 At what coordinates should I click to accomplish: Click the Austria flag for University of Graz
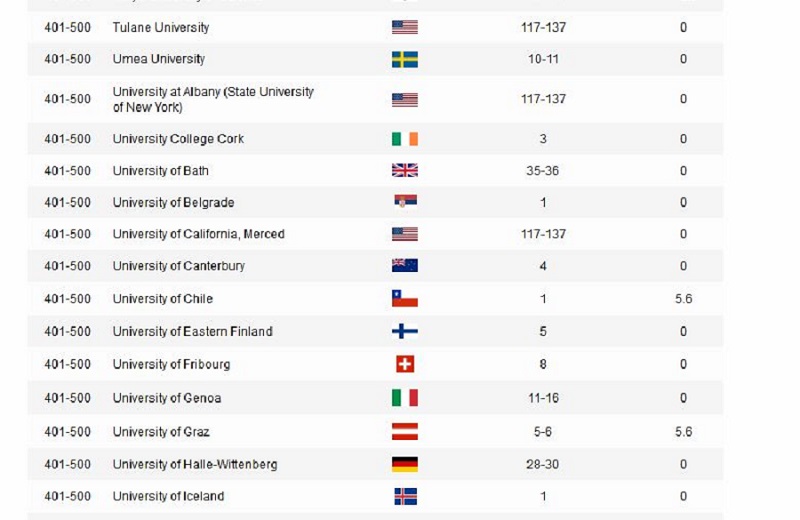point(404,432)
